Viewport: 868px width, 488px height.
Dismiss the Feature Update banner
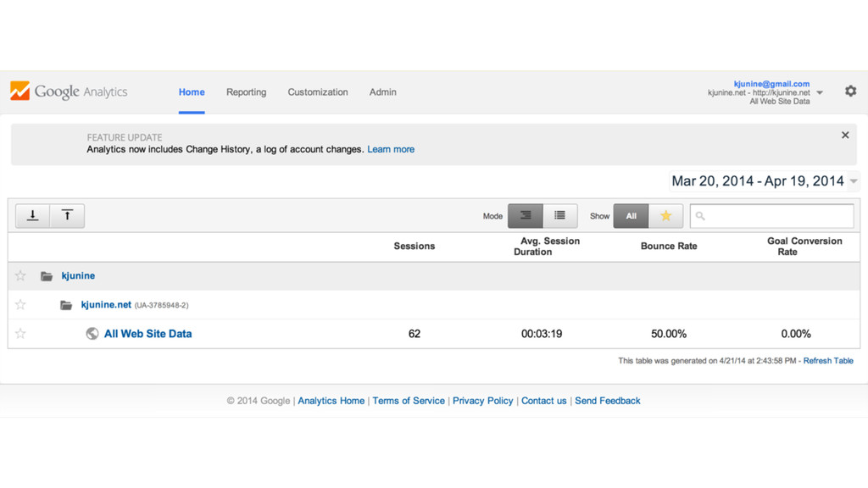845,135
